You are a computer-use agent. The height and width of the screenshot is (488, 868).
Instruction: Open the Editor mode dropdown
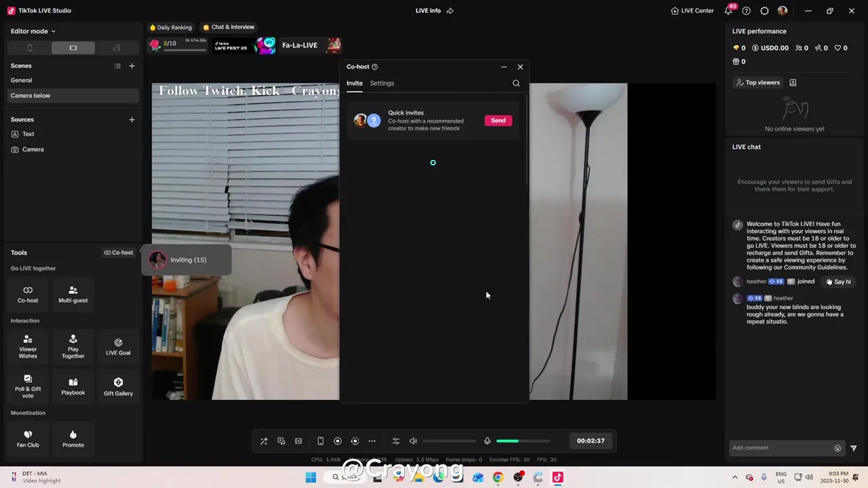(x=33, y=31)
